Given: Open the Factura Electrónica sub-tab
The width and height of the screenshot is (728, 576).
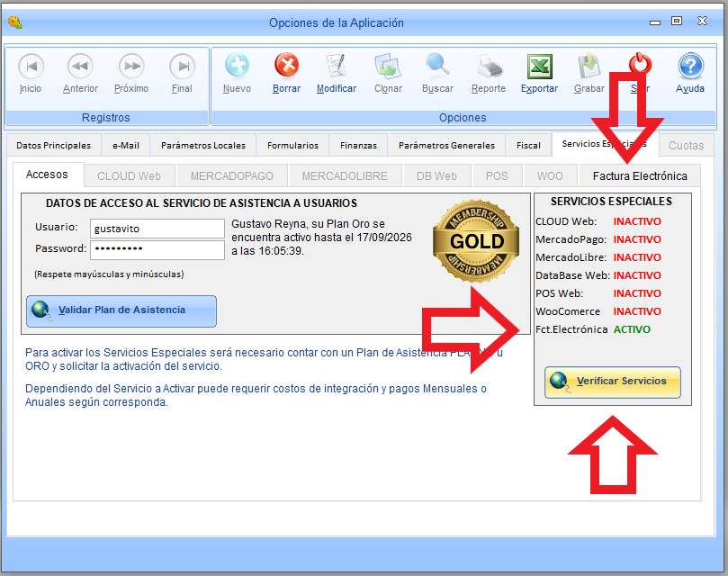Looking at the screenshot, I should point(639,175).
